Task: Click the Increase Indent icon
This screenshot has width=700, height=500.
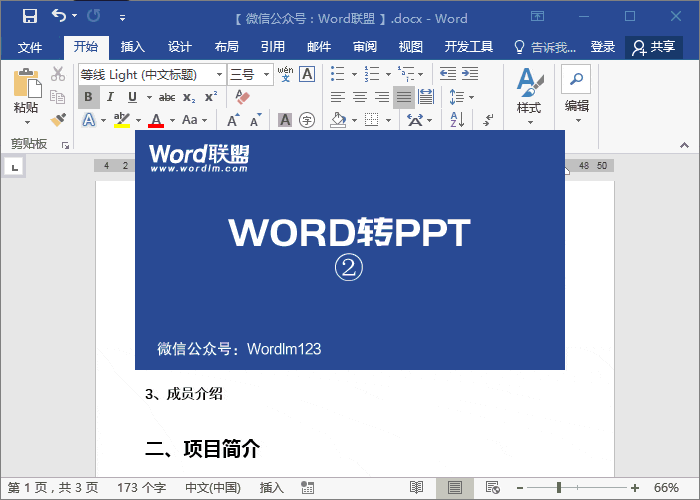Action: (470, 73)
